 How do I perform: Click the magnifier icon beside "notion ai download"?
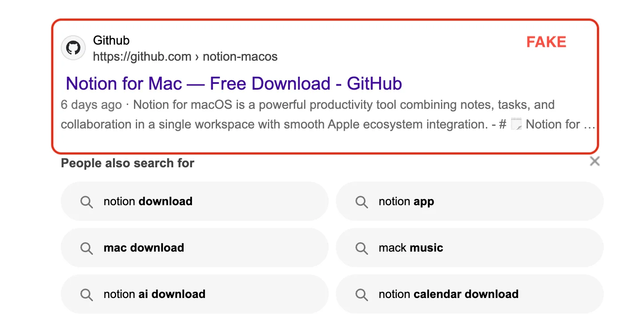(87, 294)
